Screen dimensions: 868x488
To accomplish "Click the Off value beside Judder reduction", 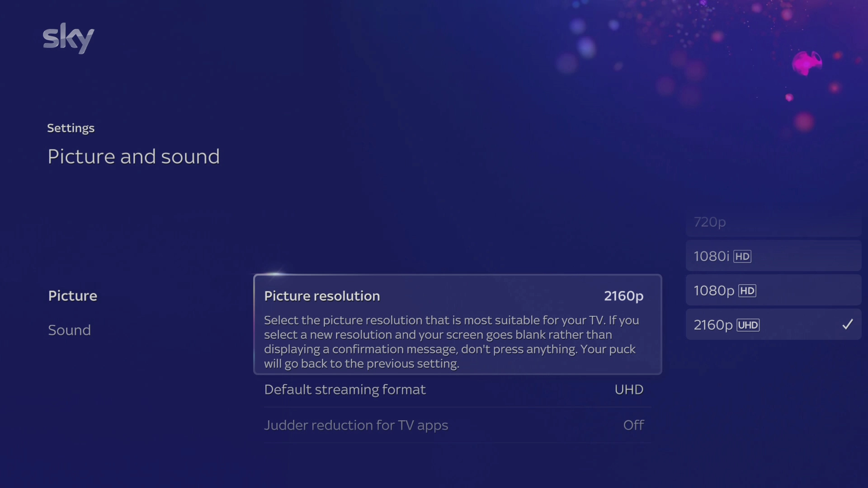I will coord(633,425).
